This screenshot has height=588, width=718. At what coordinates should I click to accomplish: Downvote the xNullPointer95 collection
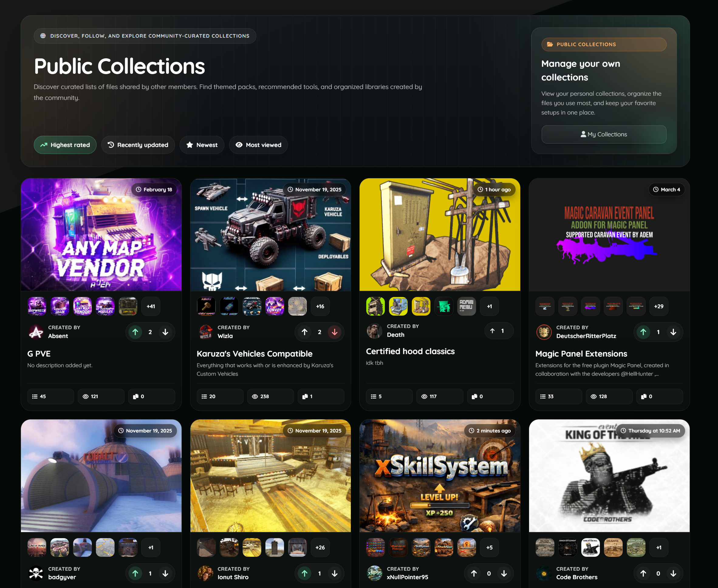pyautogui.click(x=504, y=573)
